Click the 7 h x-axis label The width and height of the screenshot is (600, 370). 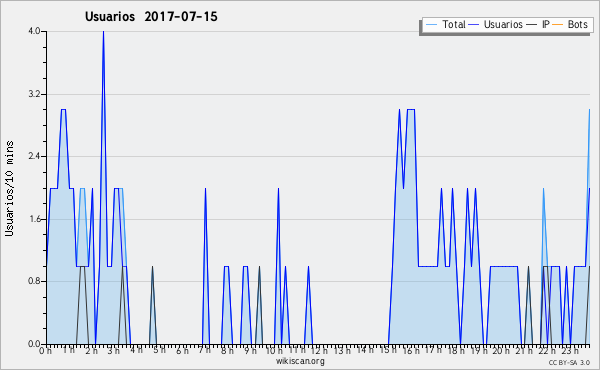point(204,350)
